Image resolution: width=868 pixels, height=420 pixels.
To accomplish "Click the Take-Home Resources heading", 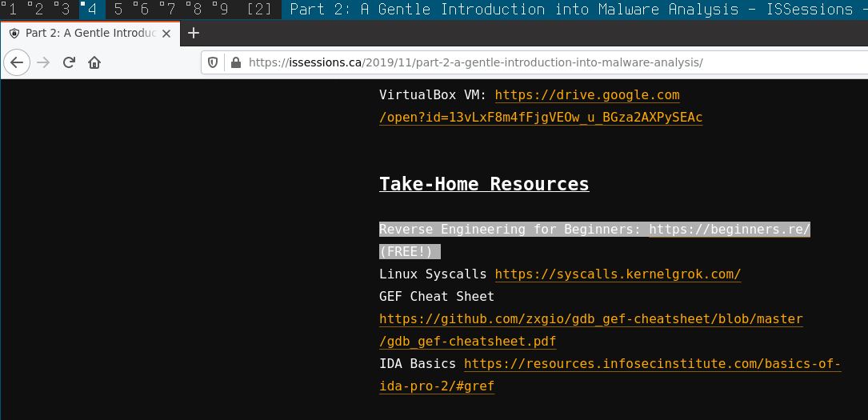I will [x=484, y=184].
